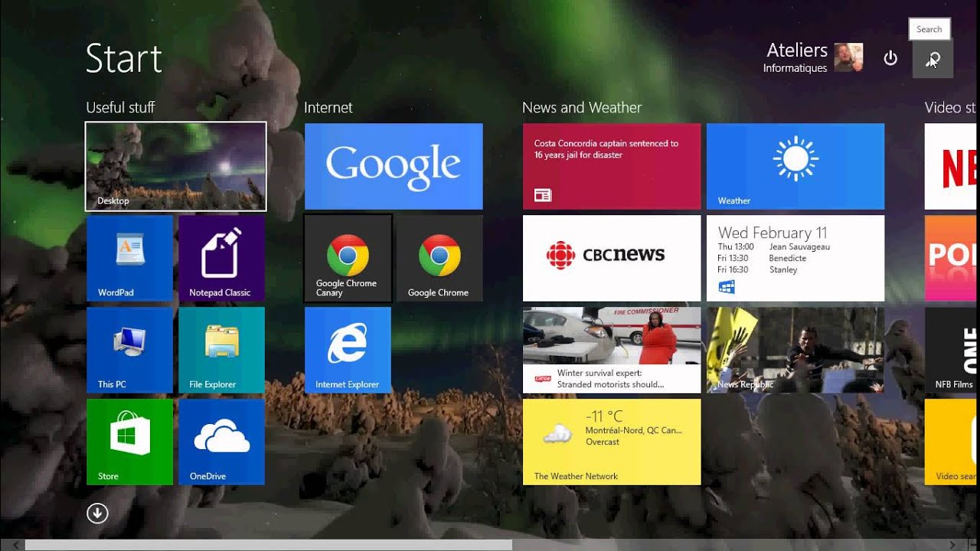Viewport: 980px width, 551px height.
Task: Open Notepad Classic tile
Action: tap(222, 258)
